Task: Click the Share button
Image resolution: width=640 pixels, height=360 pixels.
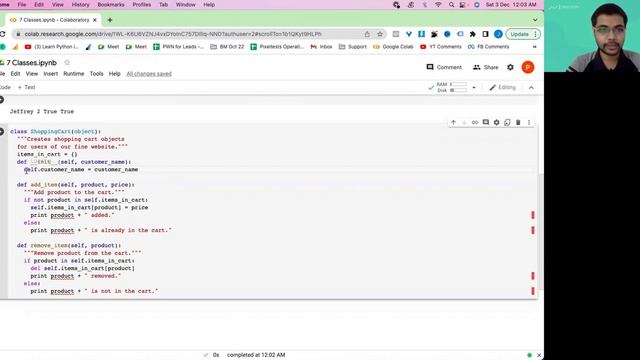Action: pos(485,67)
